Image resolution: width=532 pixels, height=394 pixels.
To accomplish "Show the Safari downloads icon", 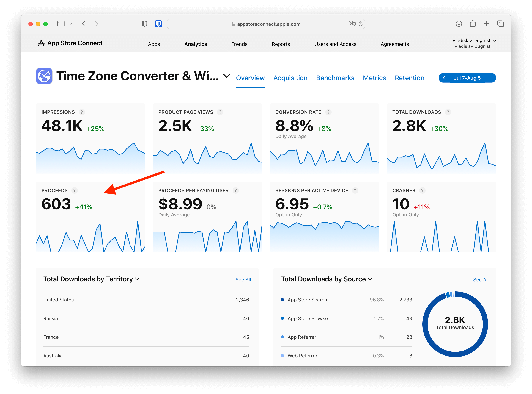I will click(459, 24).
